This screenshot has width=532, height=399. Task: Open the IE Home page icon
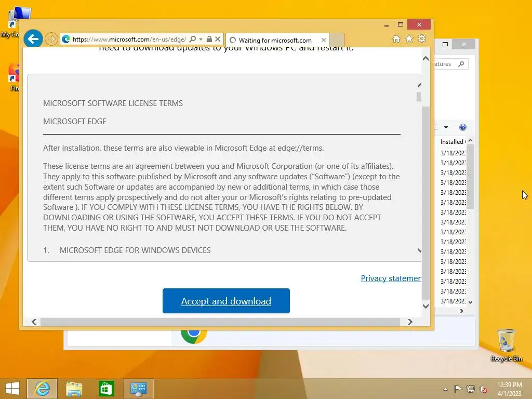tap(396, 39)
